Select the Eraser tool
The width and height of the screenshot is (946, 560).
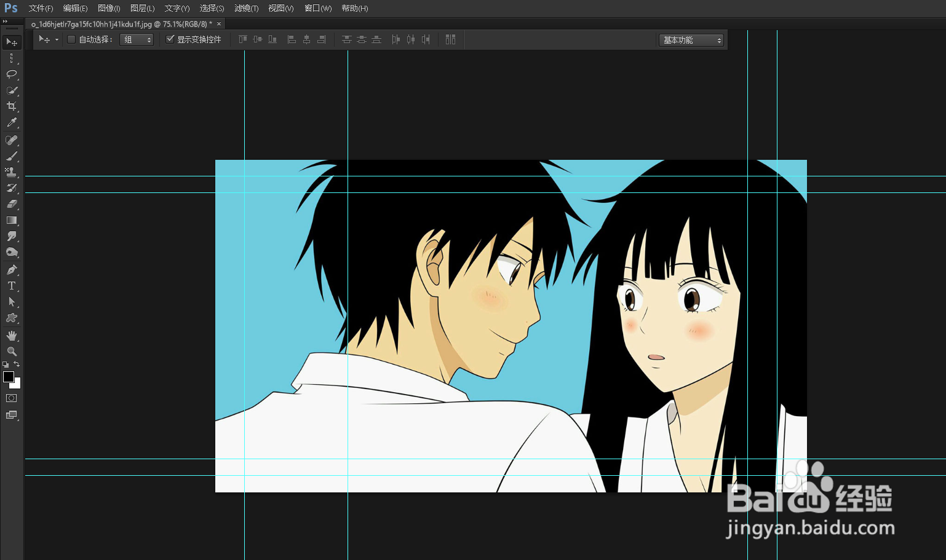(12, 204)
